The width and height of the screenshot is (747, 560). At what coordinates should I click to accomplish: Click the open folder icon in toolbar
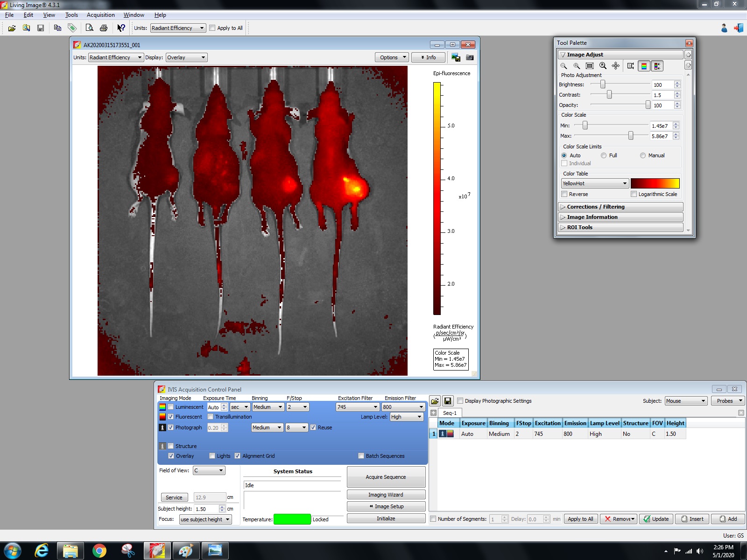click(x=12, y=28)
